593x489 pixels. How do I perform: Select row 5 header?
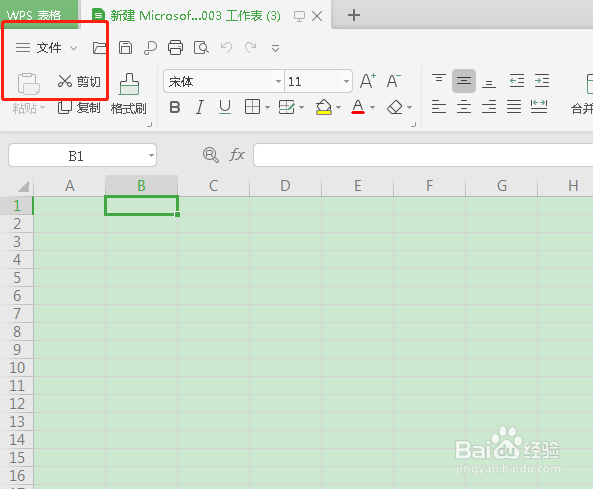(x=17, y=278)
